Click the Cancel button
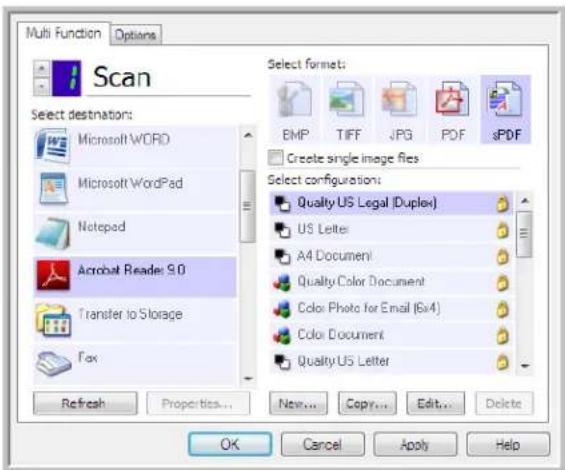Screen dimensions: 565x470 322,444
